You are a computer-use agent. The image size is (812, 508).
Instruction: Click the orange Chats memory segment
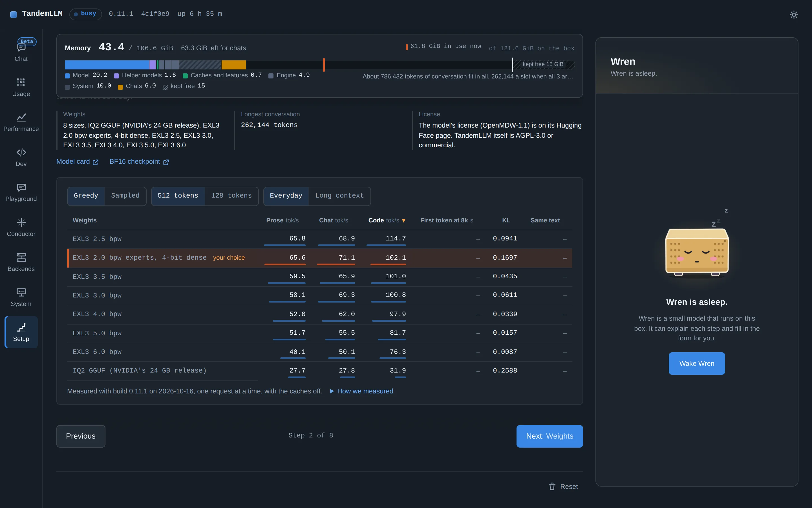point(233,65)
